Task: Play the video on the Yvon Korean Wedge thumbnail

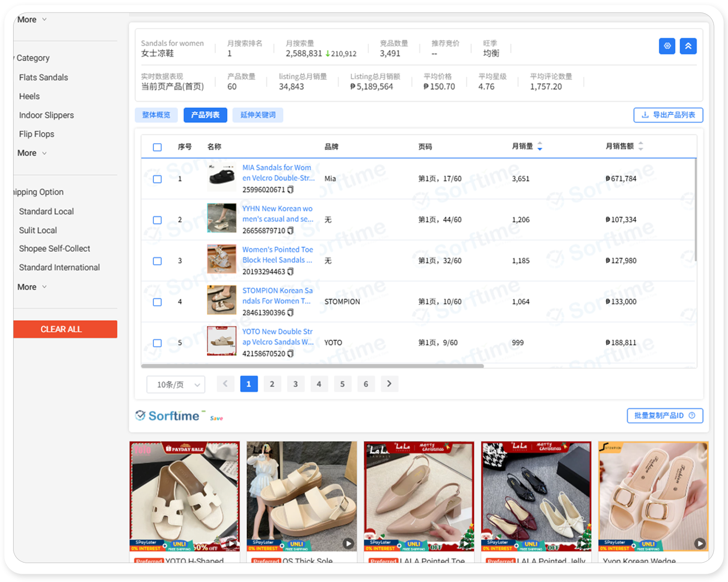Action: tap(699, 544)
